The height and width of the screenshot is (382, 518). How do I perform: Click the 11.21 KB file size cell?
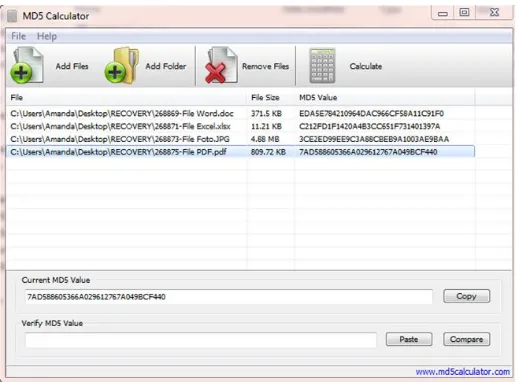pos(266,126)
